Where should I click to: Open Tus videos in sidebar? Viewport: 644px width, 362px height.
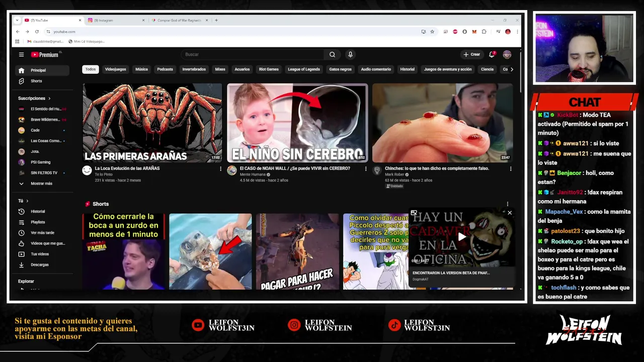(x=42, y=254)
